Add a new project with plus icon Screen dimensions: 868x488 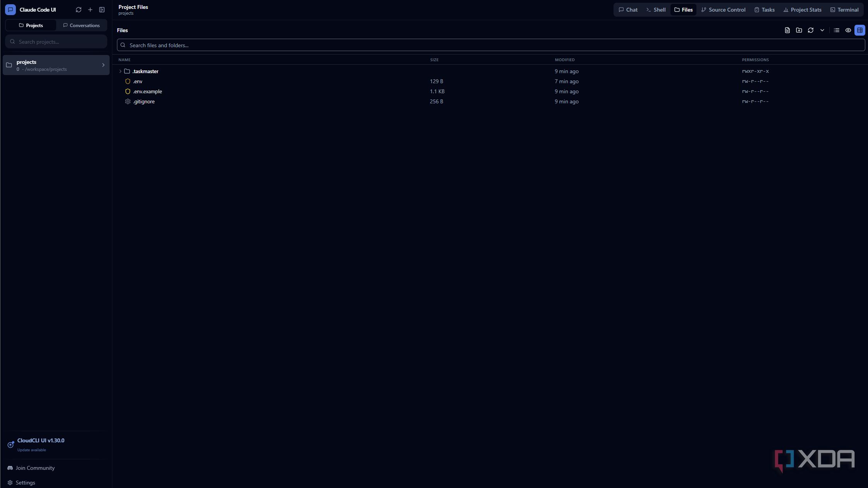tap(90, 10)
